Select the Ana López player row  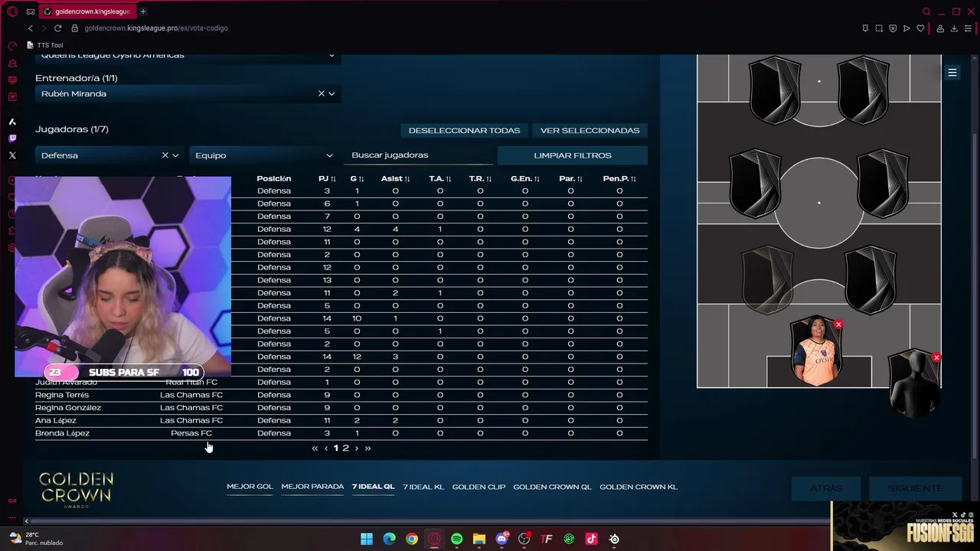341,420
